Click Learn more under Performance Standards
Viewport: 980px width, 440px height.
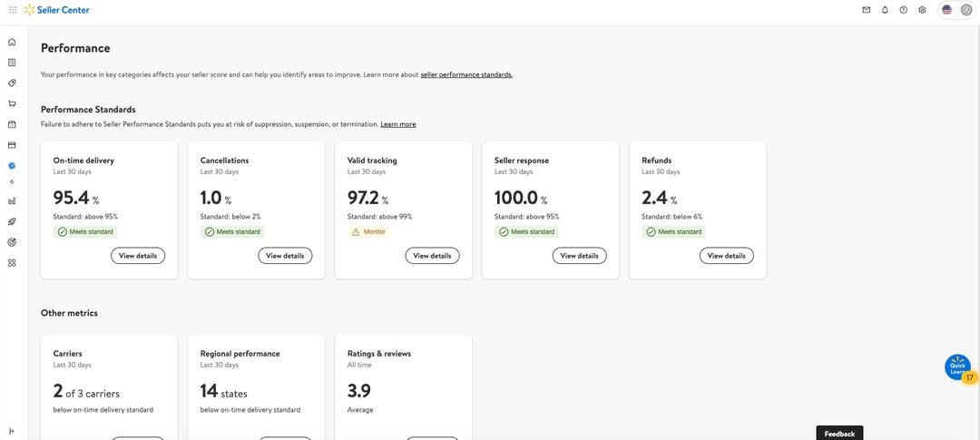398,124
